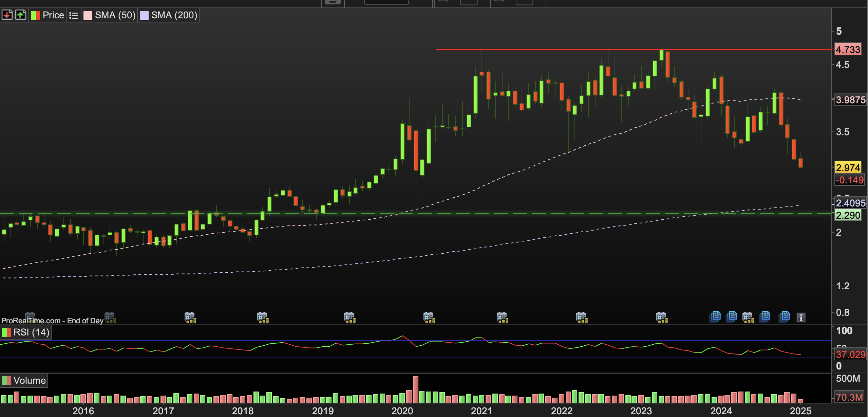Open the RSI (14) panel label
868x417 pixels.
point(31,332)
